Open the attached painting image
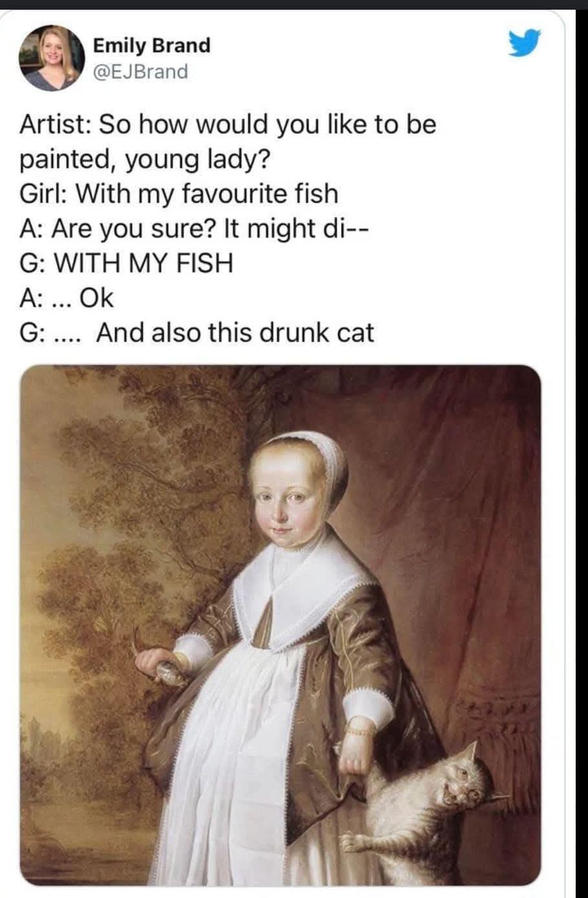 (x=280, y=625)
